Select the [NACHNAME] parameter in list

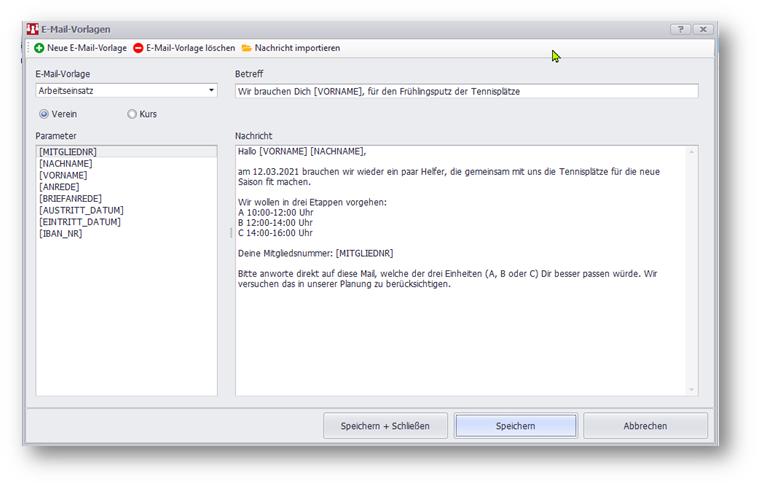66,163
